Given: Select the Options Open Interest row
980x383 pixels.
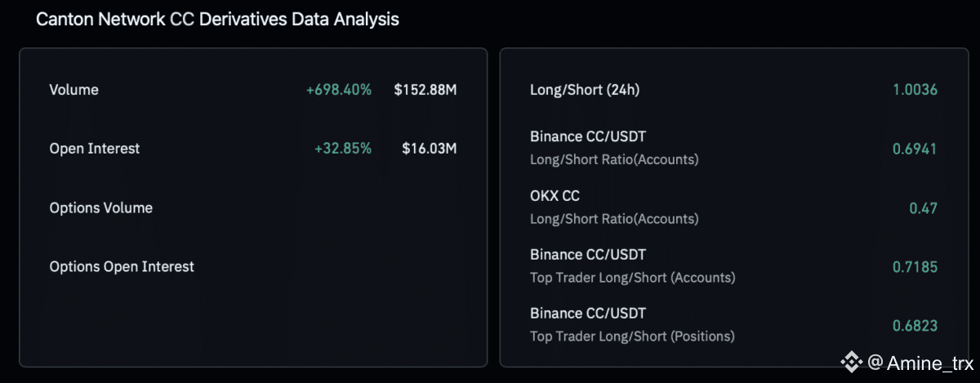Looking at the screenshot, I should (122, 266).
